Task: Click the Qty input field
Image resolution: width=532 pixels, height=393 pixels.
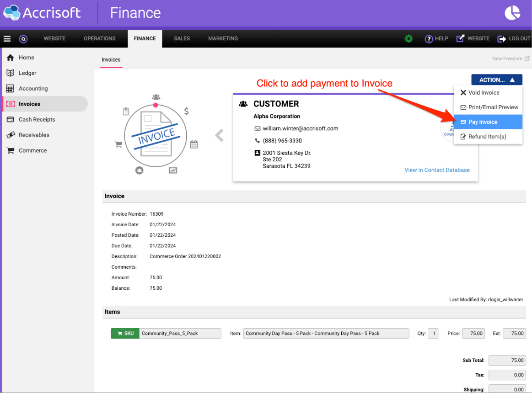Action: [433, 334]
